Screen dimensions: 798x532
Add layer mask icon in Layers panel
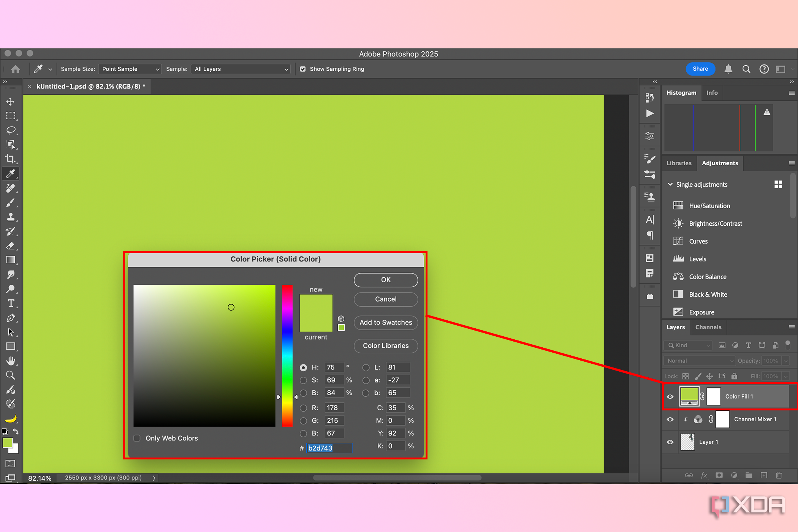[x=719, y=475]
